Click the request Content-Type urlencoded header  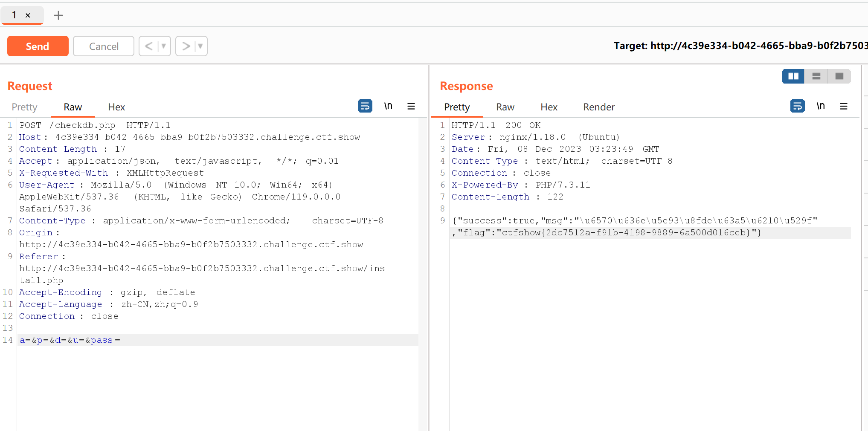[201, 221]
